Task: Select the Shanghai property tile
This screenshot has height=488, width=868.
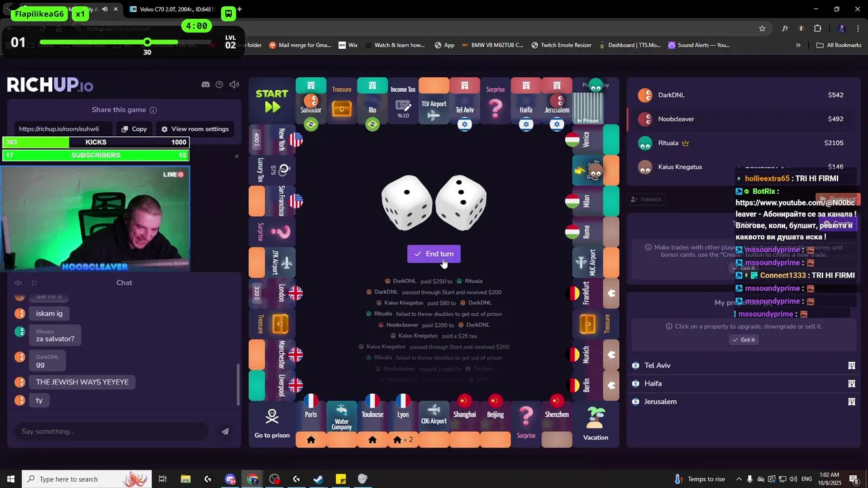Action: [465, 424]
